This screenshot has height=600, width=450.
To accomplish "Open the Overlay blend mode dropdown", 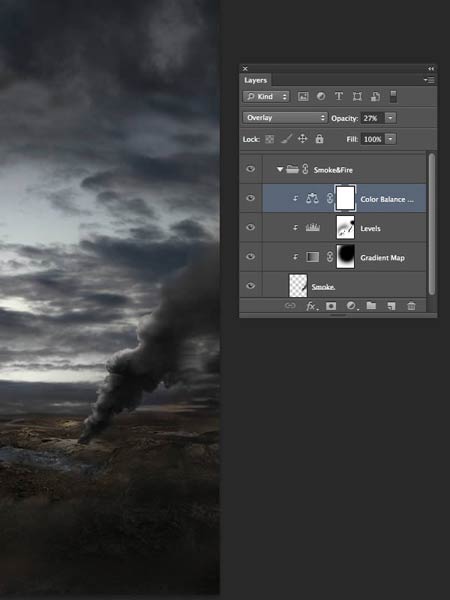I will coord(285,118).
